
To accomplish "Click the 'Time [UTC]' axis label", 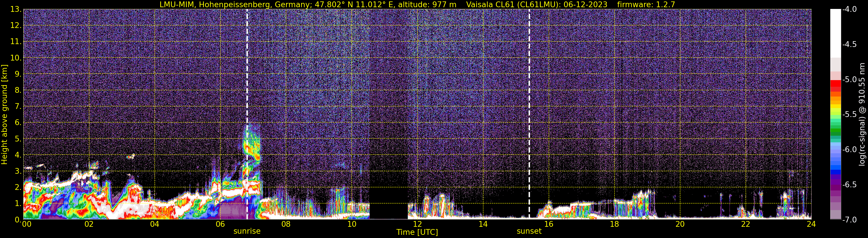I will pyautogui.click(x=417, y=232).
